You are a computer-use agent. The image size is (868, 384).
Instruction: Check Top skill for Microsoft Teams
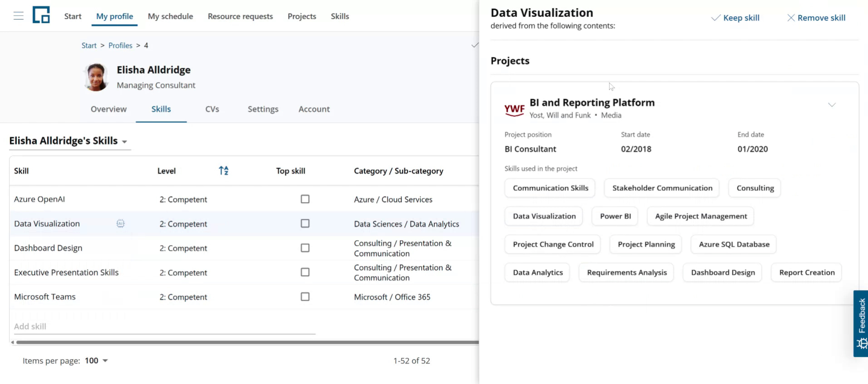[x=305, y=296]
